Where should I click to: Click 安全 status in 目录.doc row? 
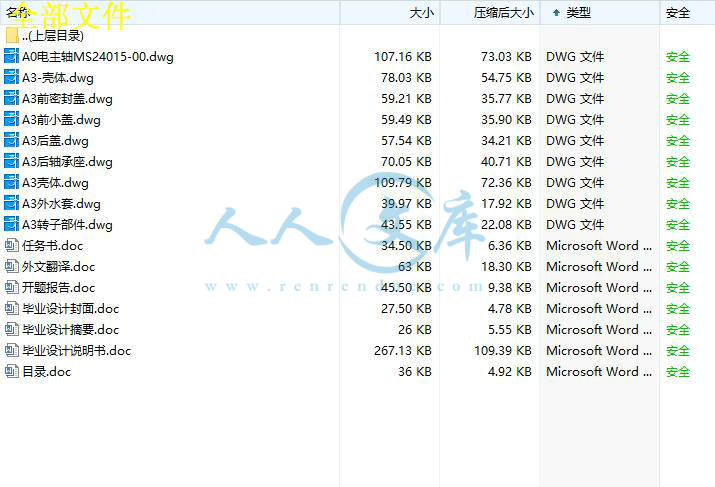pos(678,371)
